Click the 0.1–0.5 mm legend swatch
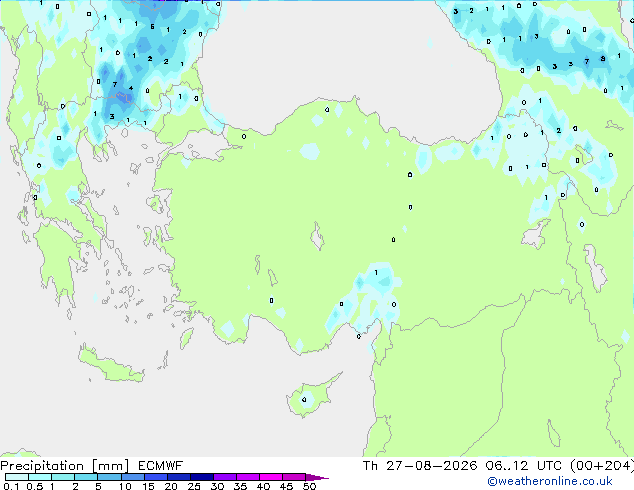The height and width of the screenshot is (490, 634). pyautogui.click(x=17, y=477)
